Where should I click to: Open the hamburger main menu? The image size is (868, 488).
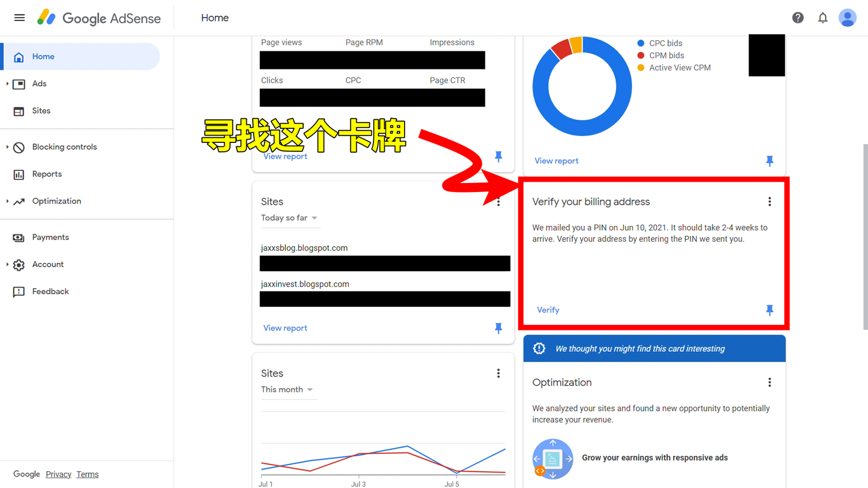tap(19, 18)
